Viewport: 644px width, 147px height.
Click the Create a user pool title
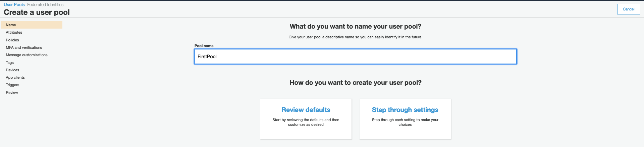click(x=37, y=12)
